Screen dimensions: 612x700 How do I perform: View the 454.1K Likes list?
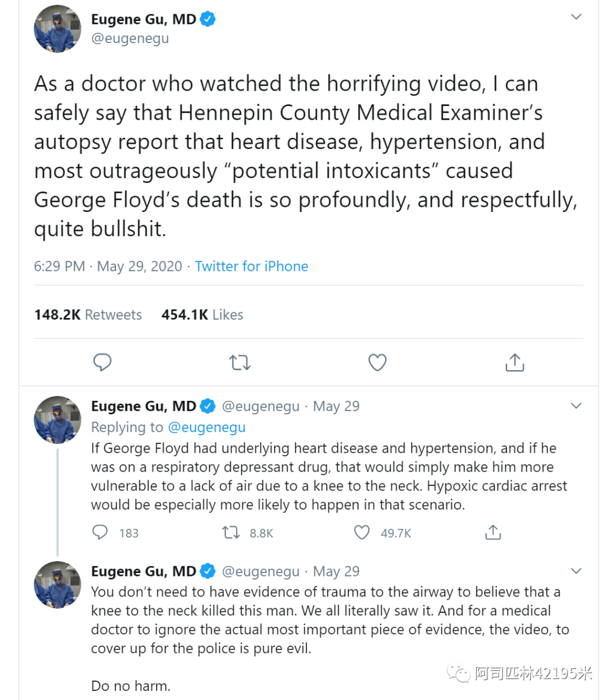click(x=202, y=315)
